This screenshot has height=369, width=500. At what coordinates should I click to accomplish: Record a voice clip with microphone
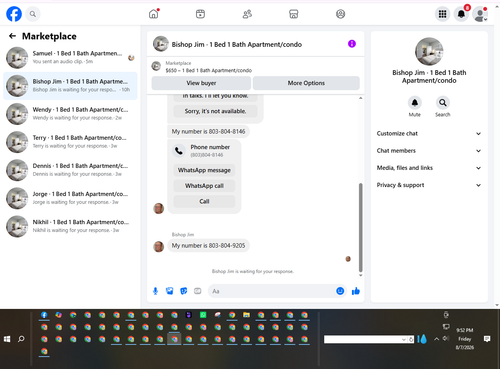click(155, 291)
